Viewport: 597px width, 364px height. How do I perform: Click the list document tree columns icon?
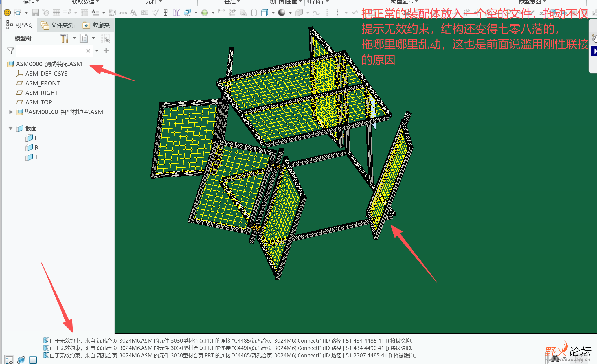pos(84,38)
